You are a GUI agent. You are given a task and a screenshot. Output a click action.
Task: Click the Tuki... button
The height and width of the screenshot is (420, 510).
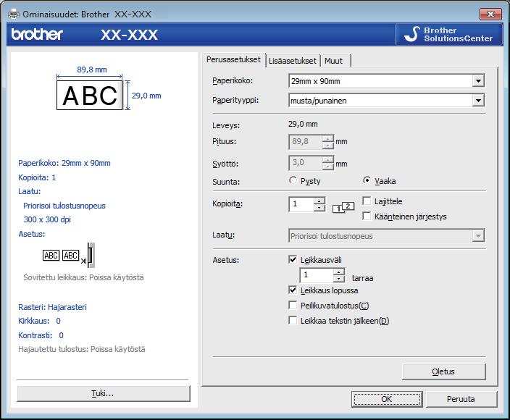[103, 393]
